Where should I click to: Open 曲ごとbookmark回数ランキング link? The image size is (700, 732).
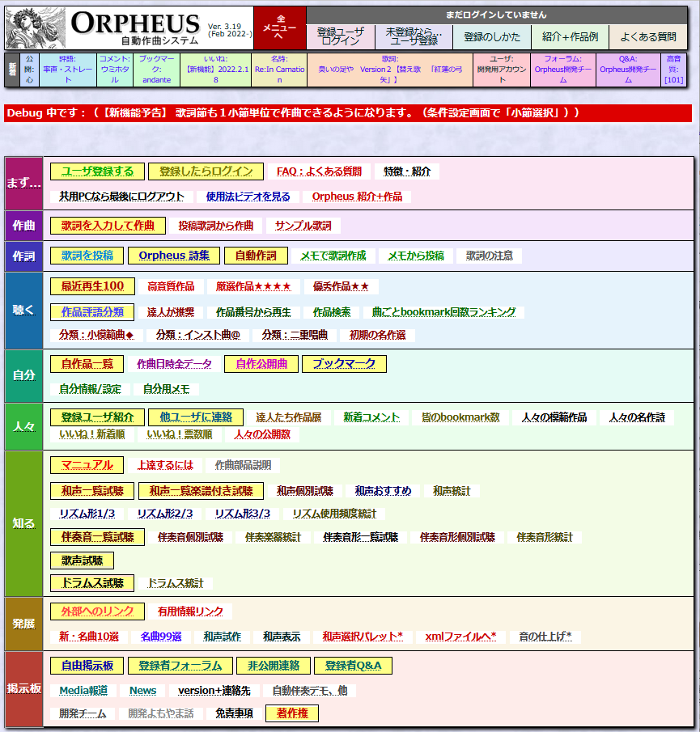click(x=443, y=312)
